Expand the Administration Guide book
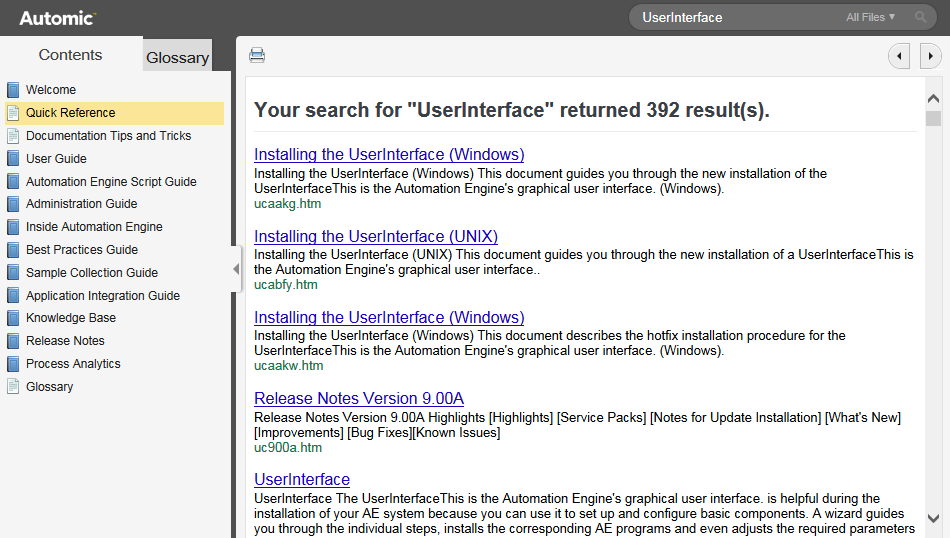The width and height of the screenshot is (950, 538). 81,204
